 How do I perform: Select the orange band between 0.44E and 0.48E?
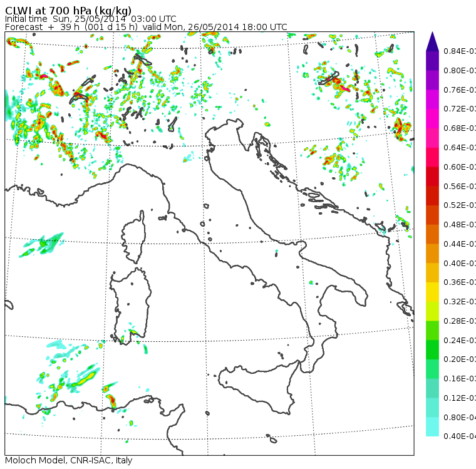pos(432,234)
